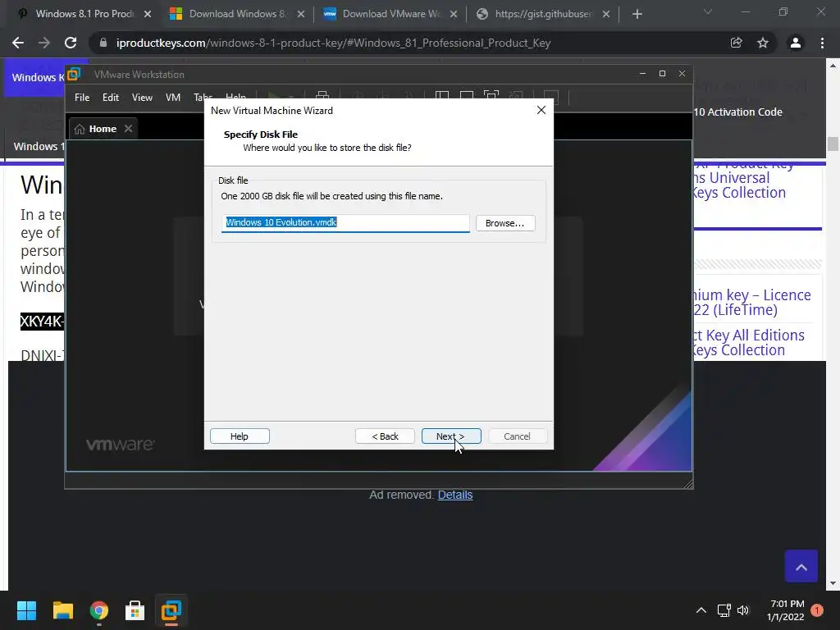Viewport: 840px width, 630px height.
Task: Reload the current page
Action: [x=71, y=43]
